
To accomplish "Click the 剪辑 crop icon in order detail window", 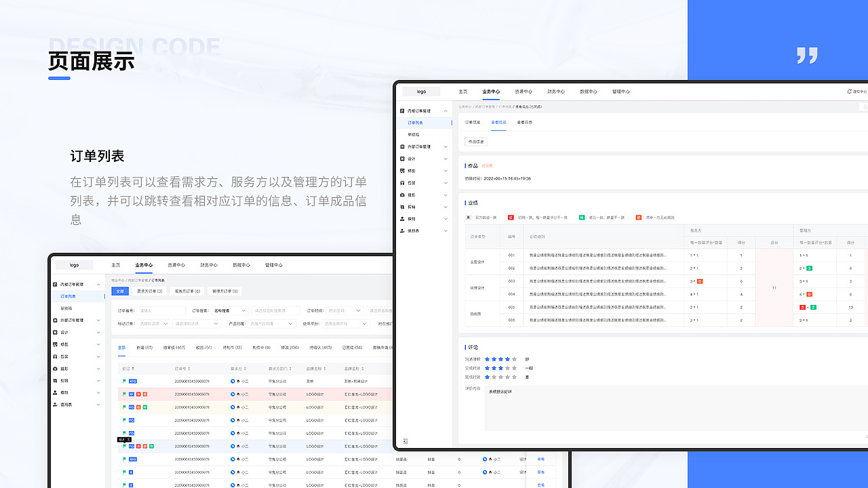I will point(402,207).
